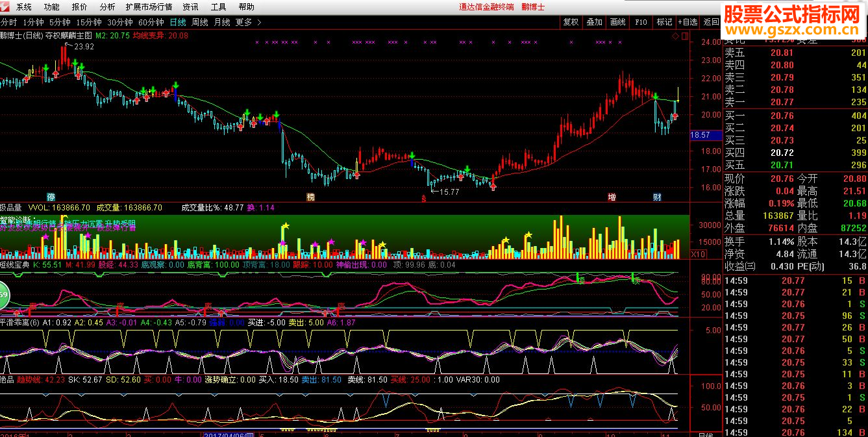This screenshot has width=868, height=437.
Task: Open the 工具 menu
Action: 219,7
